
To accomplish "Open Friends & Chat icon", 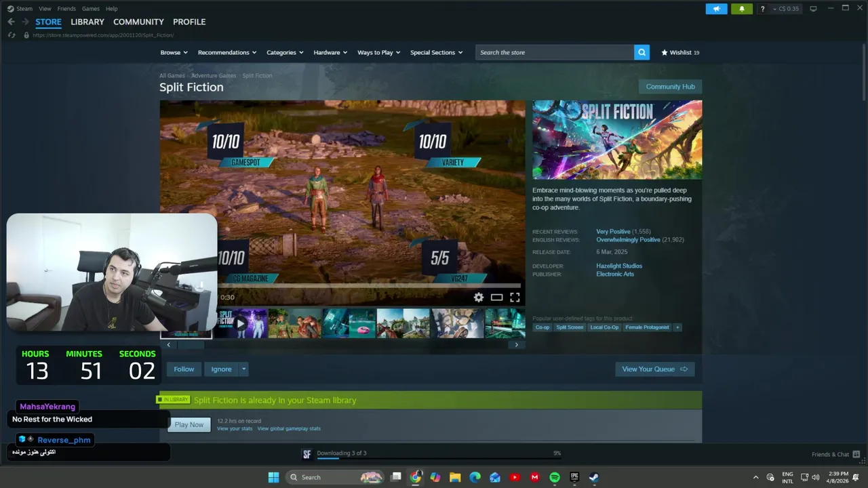I will pos(856,454).
